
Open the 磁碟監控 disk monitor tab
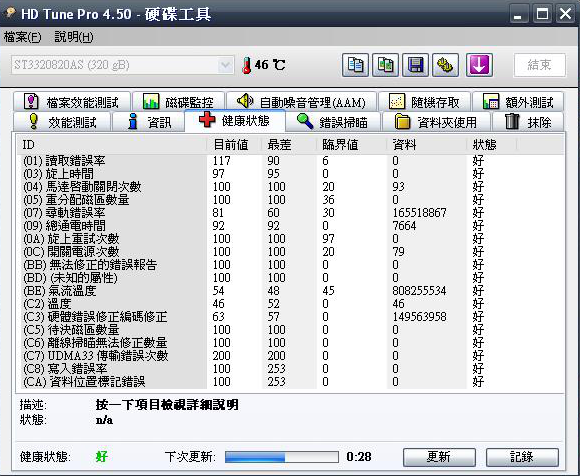pos(179,101)
